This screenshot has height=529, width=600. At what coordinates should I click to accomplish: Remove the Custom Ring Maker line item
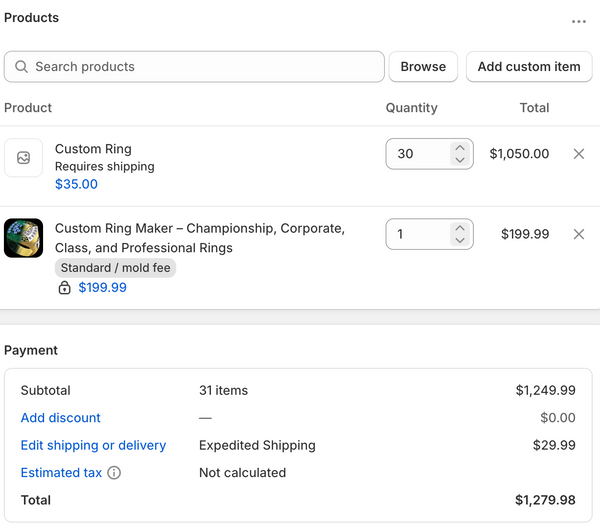579,234
